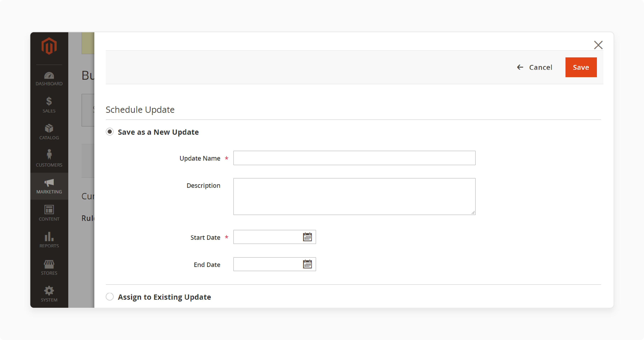The width and height of the screenshot is (644, 340).
Task: Open the Catalog menu in the sidebar
Action: (x=49, y=132)
